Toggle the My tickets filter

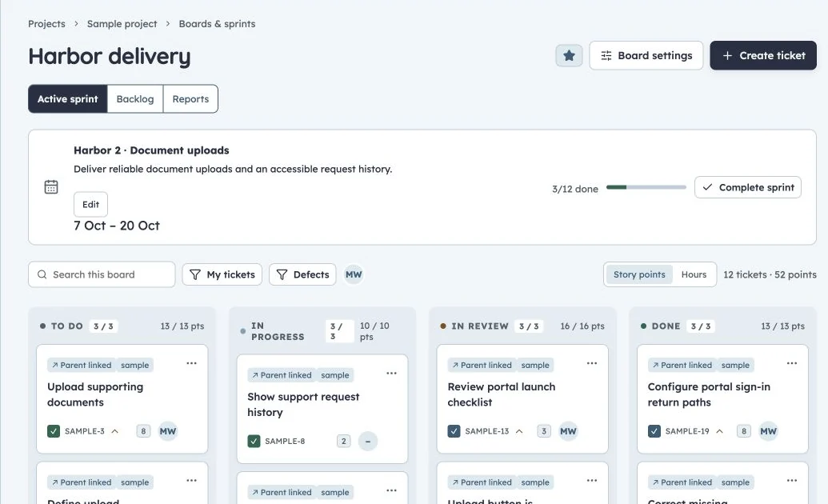[222, 274]
